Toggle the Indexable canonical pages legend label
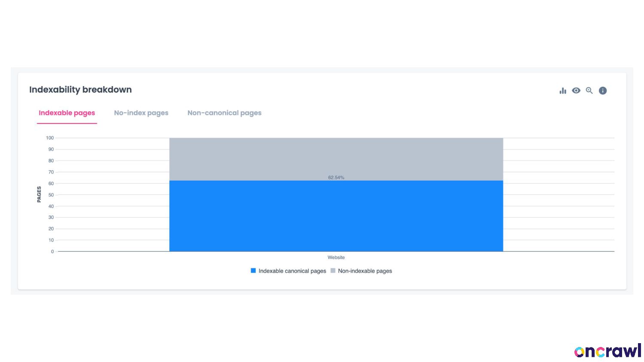The width and height of the screenshot is (644, 362). coord(292,271)
